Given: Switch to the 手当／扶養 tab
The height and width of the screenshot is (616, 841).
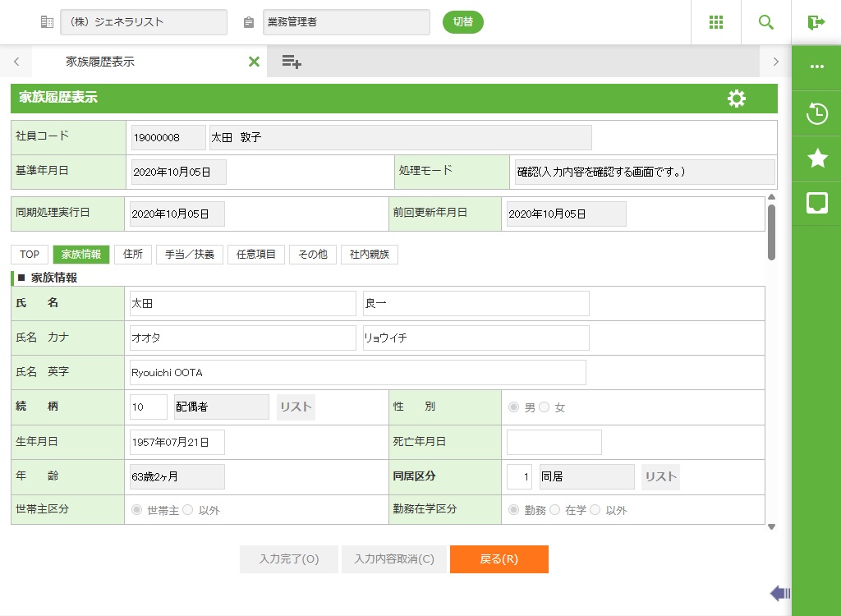Looking at the screenshot, I should pyautogui.click(x=189, y=255).
